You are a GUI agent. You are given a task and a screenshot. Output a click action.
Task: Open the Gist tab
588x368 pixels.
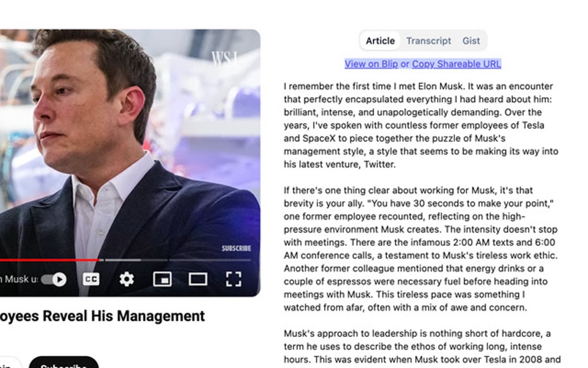coord(471,40)
